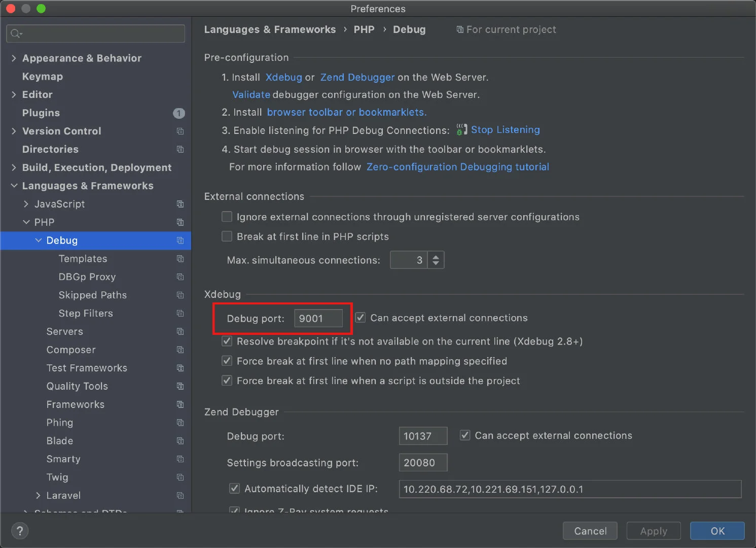Screen dimensions: 756x548
Task: Click project icon beside Composer item
Action: click(x=180, y=350)
